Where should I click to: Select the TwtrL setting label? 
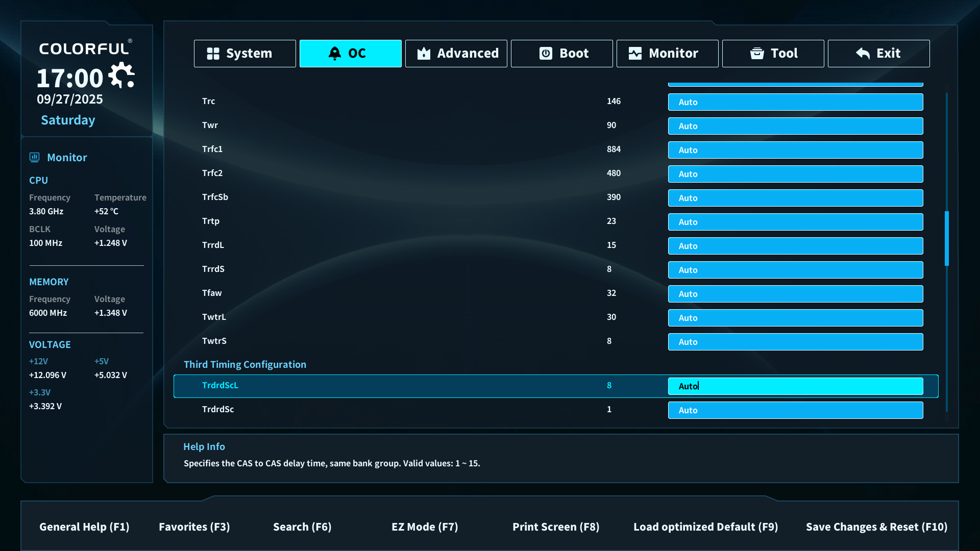214,317
